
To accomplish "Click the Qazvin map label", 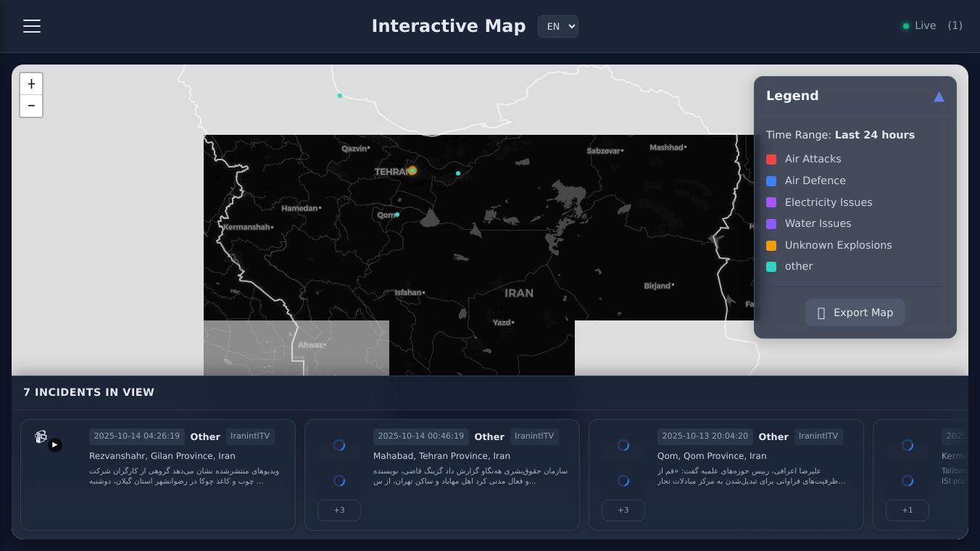I will pos(354,149).
